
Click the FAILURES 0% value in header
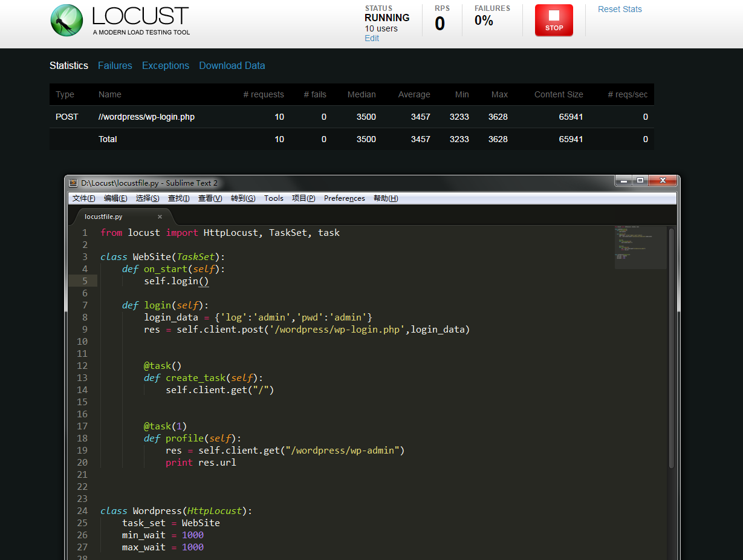coord(484,21)
